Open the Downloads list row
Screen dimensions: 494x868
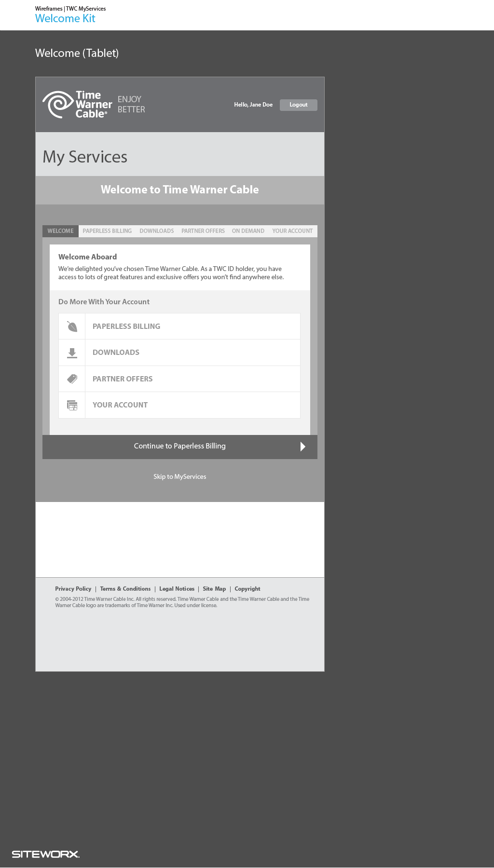click(179, 353)
